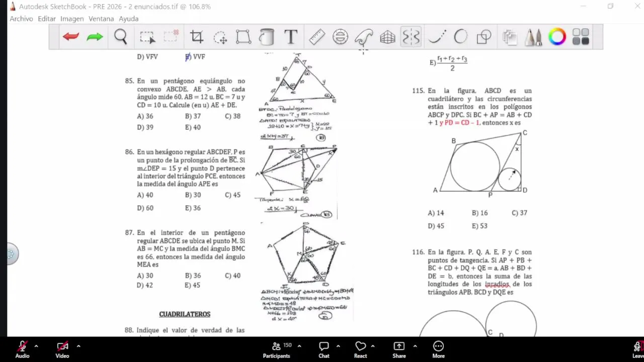Toggle the Symmetry tool

[x=411, y=37]
